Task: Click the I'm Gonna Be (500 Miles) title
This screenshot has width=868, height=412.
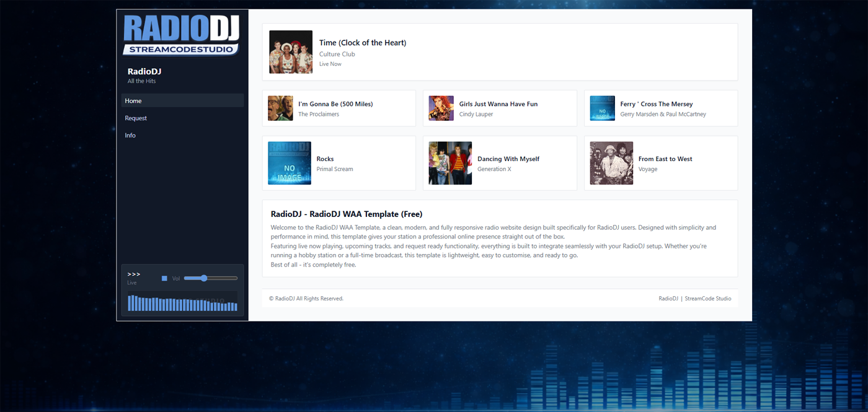Action: pyautogui.click(x=335, y=104)
